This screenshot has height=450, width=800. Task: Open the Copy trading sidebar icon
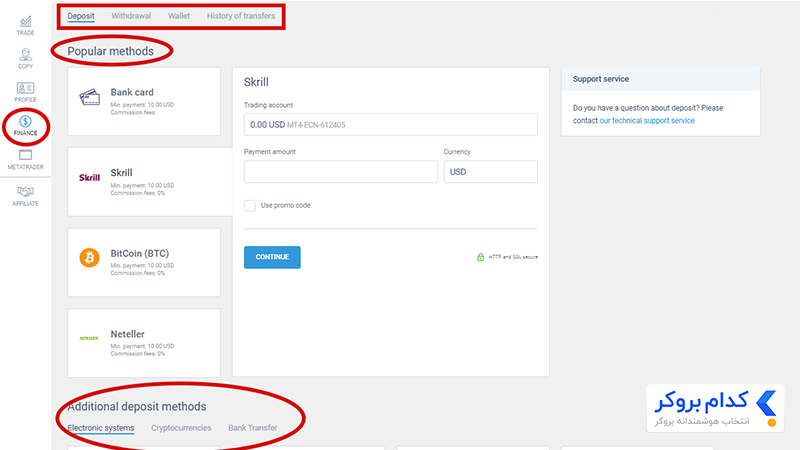pyautogui.click(x=25, y=59)
